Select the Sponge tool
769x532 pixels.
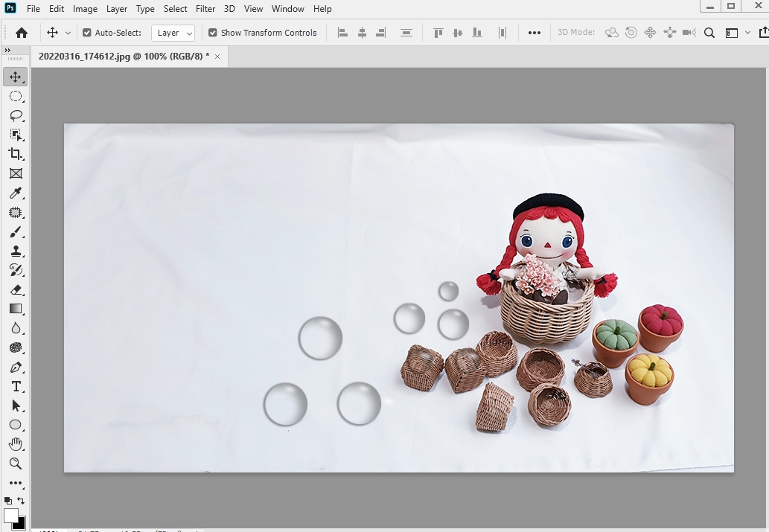pyautogui.click(x=15, y=347)
